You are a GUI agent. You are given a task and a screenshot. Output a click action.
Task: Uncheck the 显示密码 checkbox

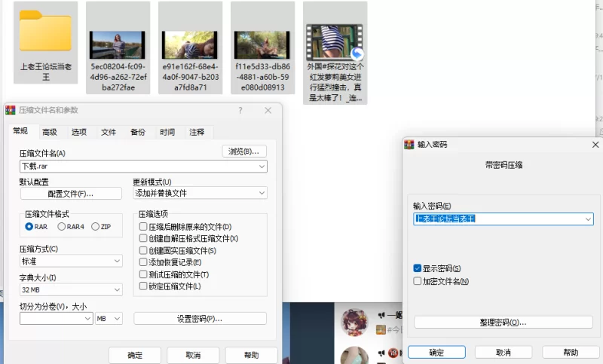[x=418, y=268]
